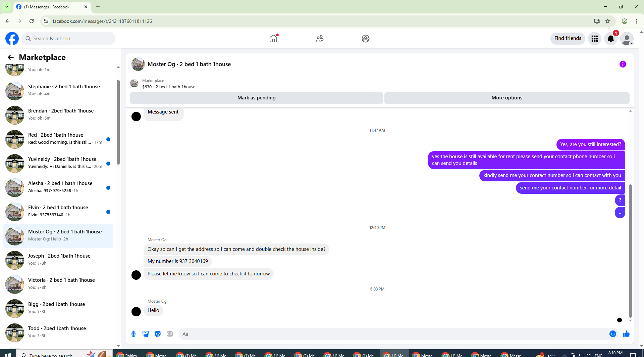The width and height of the screenshot is (644, 357).
Task: Show hidden system tray icons
Action: [565, 355]
